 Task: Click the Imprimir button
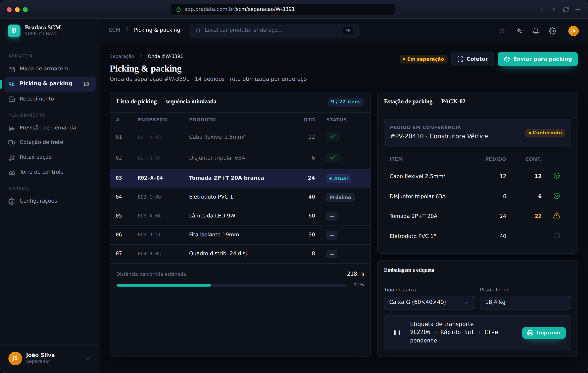coord(544,333)
